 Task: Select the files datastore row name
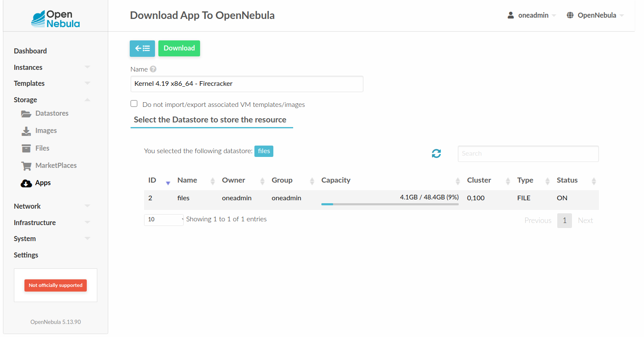click(x=183, y=198)
